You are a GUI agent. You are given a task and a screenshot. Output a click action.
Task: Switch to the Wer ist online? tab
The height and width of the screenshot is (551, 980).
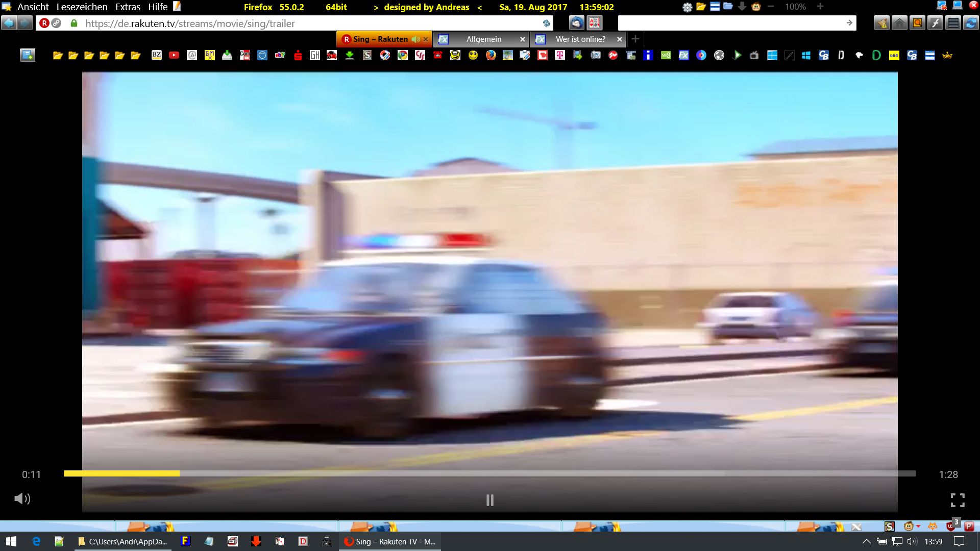tap(580, 39)
